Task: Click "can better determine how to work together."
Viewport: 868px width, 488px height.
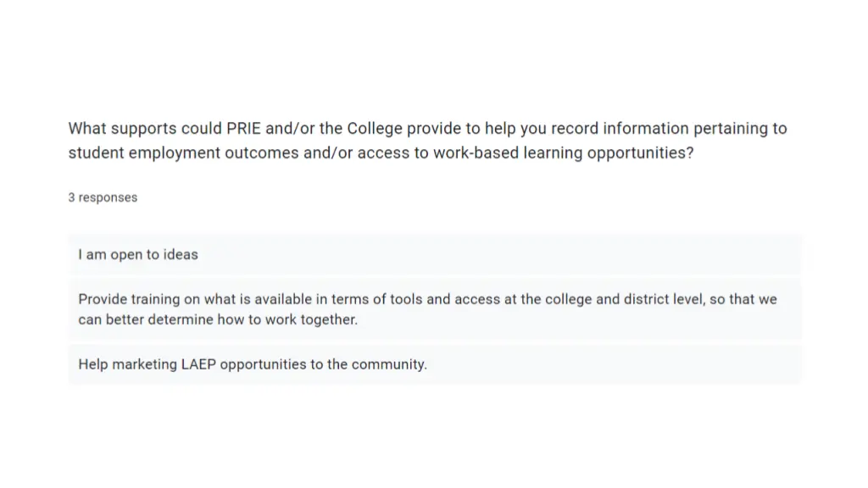Action: point(218,319)
